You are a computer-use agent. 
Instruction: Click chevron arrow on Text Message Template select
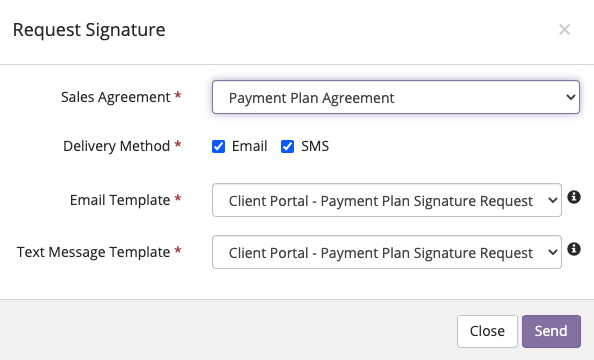pyautogui.click(x=553, y=252)
